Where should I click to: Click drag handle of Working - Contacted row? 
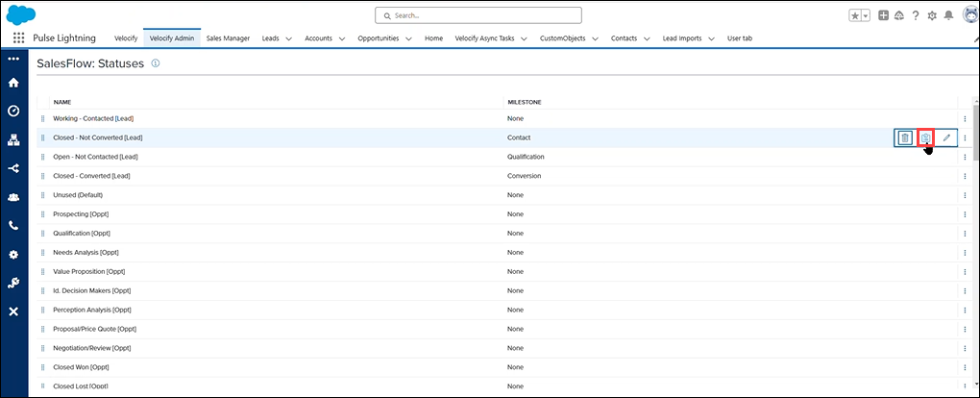click(x=43, y=118)
